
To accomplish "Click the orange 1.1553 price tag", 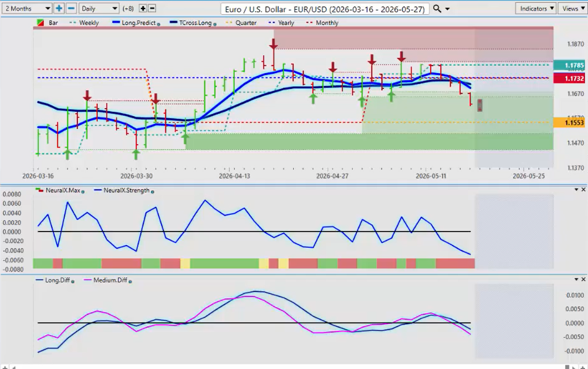I will 569,123.
